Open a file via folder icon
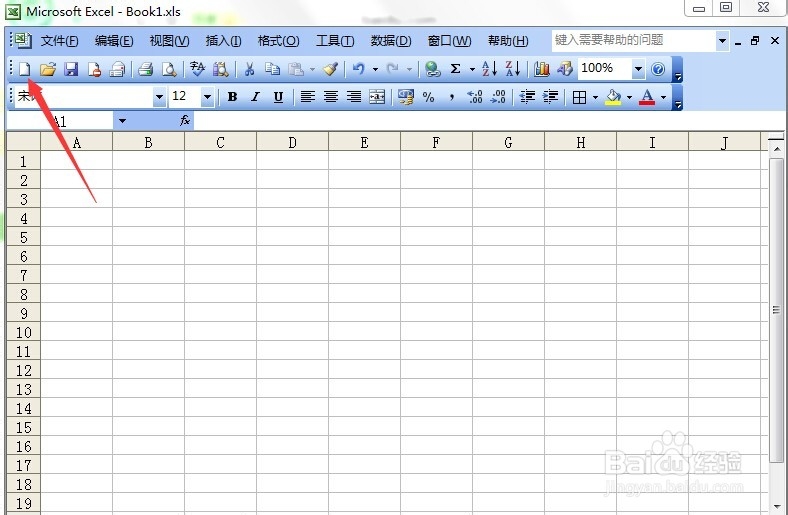This screenshot has height=515, width=788. (48, 69)
